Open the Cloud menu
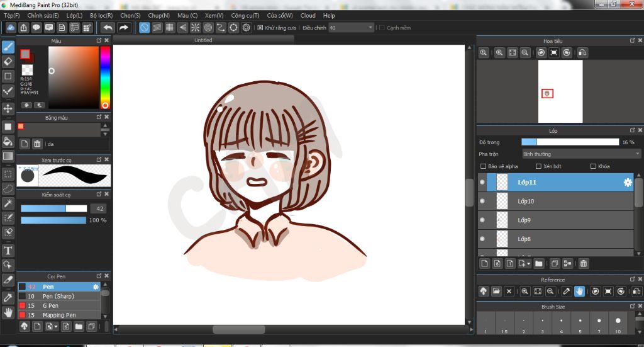This screenshot has height=347, width=644. (308, 15)
